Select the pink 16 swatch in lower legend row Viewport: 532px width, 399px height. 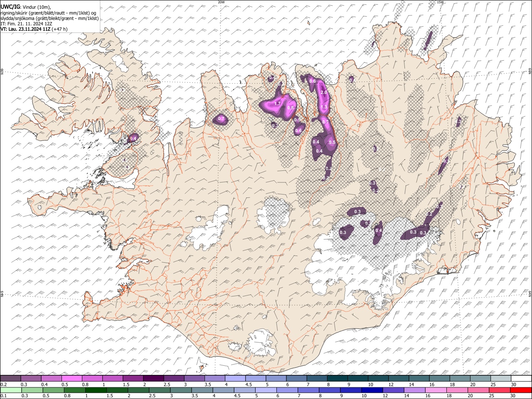coord(436,390)
